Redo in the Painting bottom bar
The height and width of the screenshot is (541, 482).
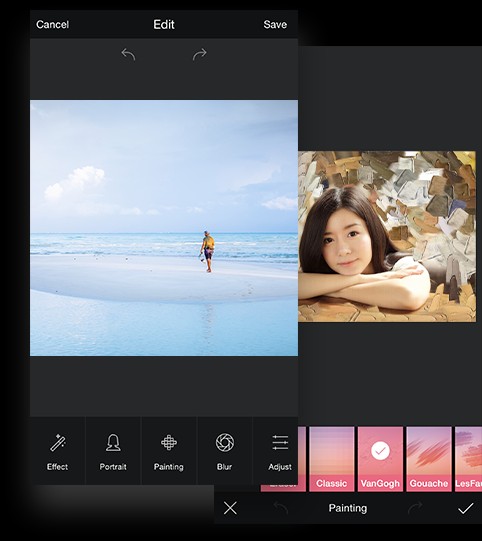click(x=415, y=508)
